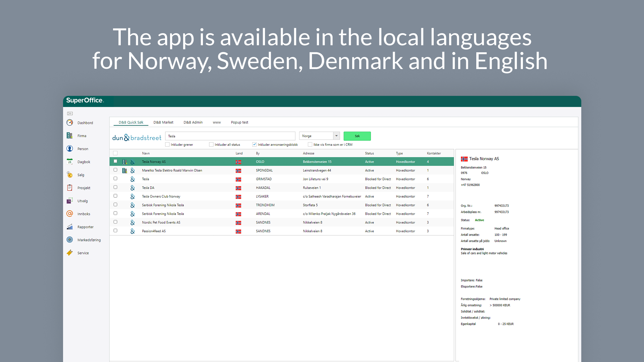This screenshot has width=644, height=362.
Task: Open the Dashbord icon in sidebar
Action: click(70, 123)
